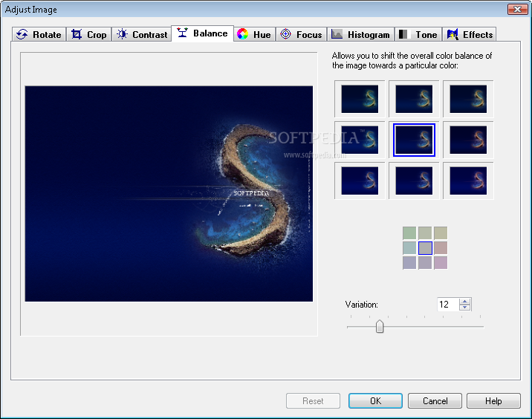Open the Histogram tab label
The width and height of the screenshot is (532, 419).
coord(369,35)
